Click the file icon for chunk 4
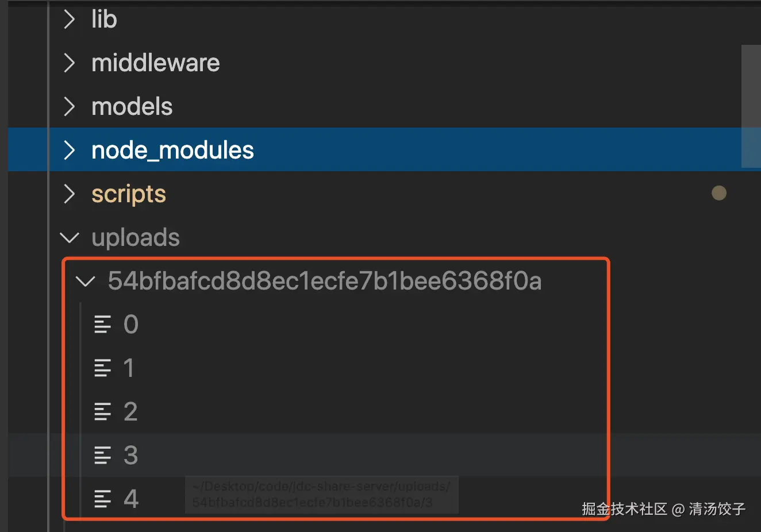The height and width of the screenshot is (532, 761). [x=102, y=499]
